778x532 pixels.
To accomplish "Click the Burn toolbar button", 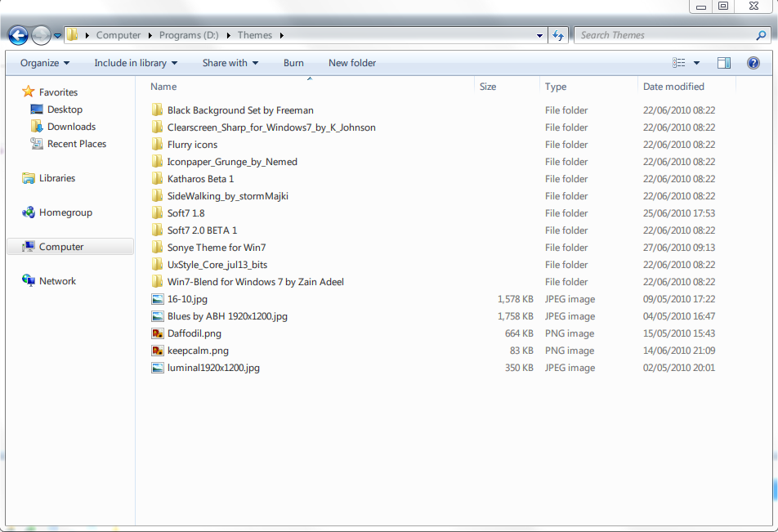I will point(293,63).
